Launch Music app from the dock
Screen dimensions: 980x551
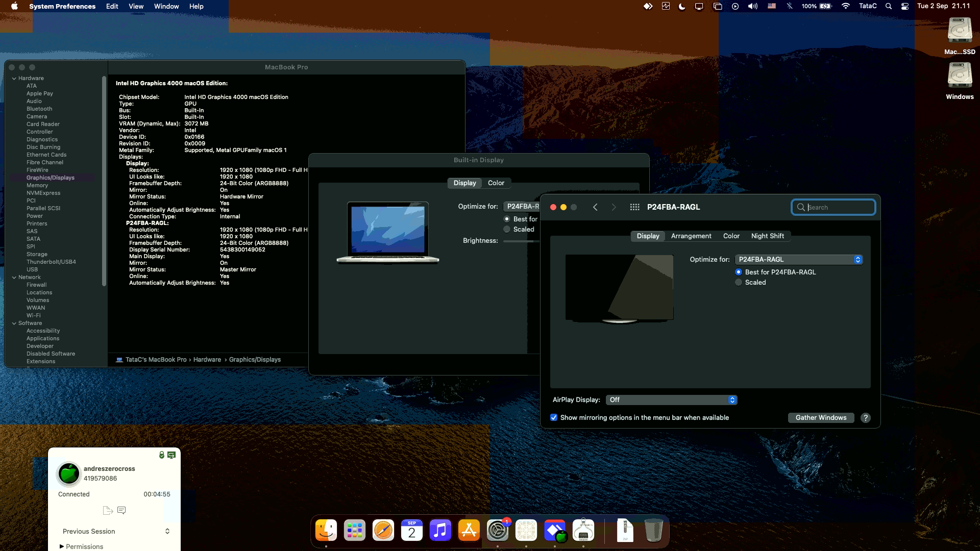tap(440, 531)
